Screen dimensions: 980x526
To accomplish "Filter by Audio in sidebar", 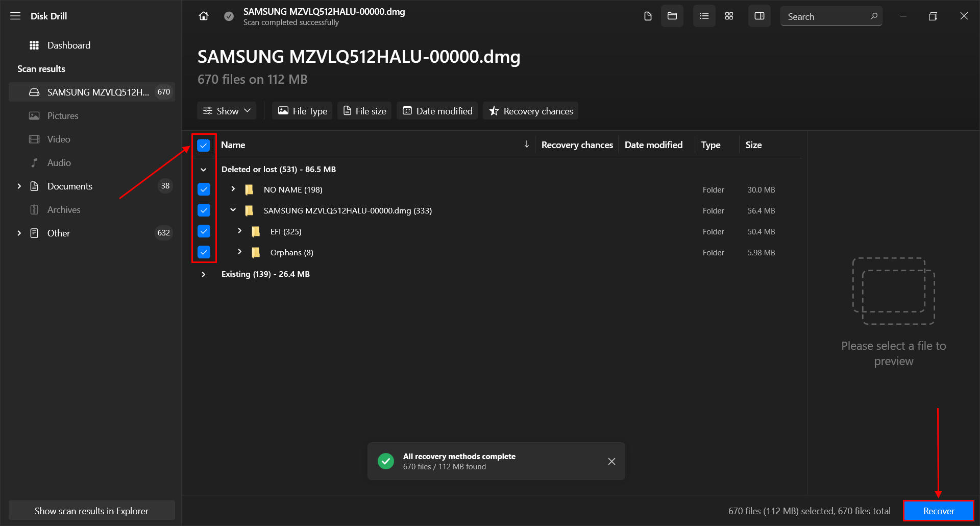I will click(x=59, y=163).
